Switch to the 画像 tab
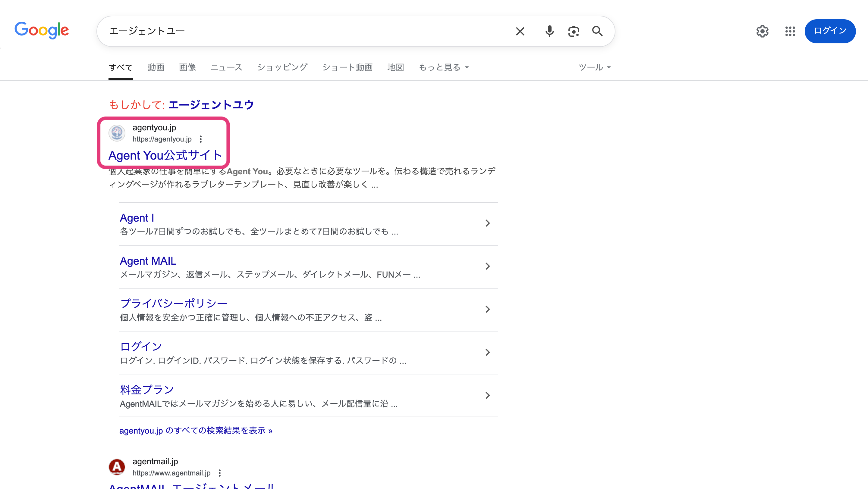This screenshot has width=868, height=489. (187, 67)
